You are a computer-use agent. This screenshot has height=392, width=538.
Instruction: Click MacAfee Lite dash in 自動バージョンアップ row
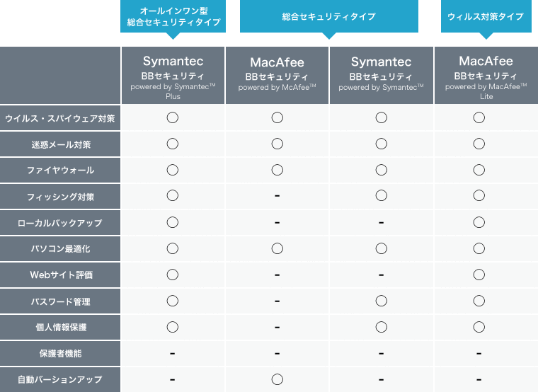[x=479, y=379]
